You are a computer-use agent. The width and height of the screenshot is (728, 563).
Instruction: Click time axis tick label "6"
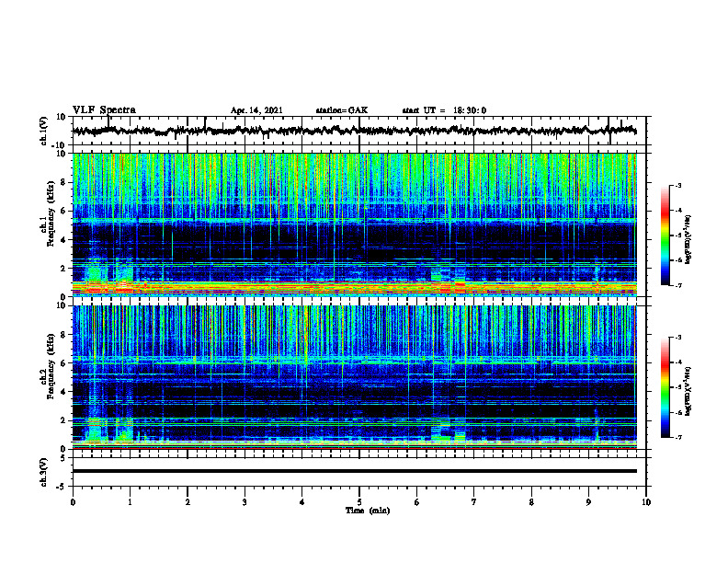[x=417, y=502]
